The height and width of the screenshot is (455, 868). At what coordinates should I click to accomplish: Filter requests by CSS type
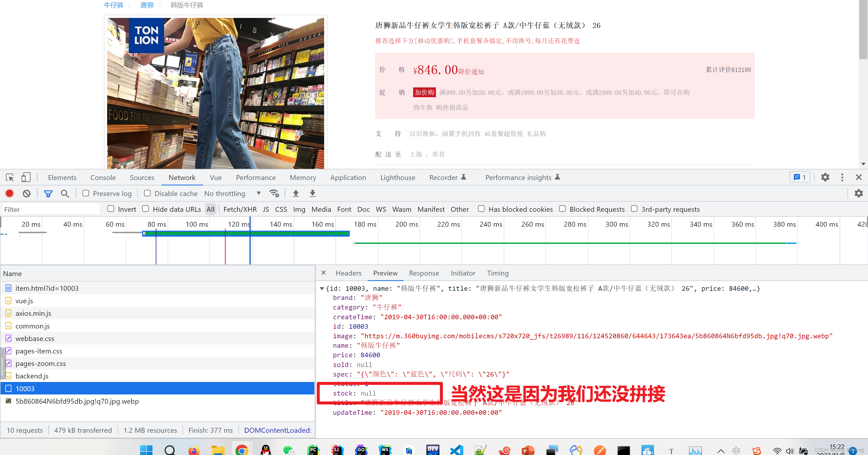pyautogui.click(x=281, y=209)
